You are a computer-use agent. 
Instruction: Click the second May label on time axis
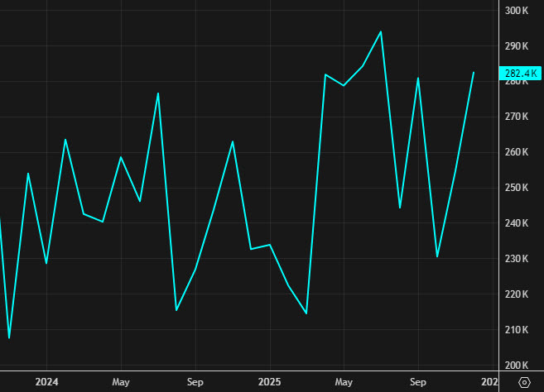(344, 382)
